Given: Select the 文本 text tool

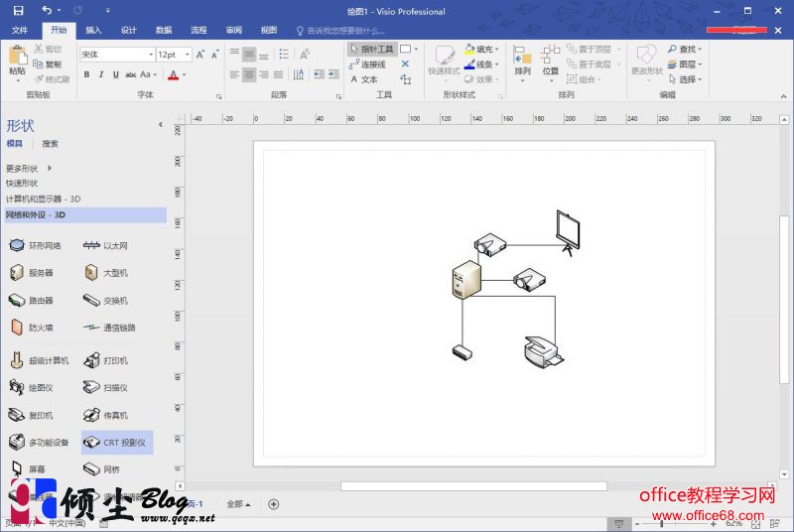Looking at the screenshot, I should pyautogui.click(x=364, y=79).
